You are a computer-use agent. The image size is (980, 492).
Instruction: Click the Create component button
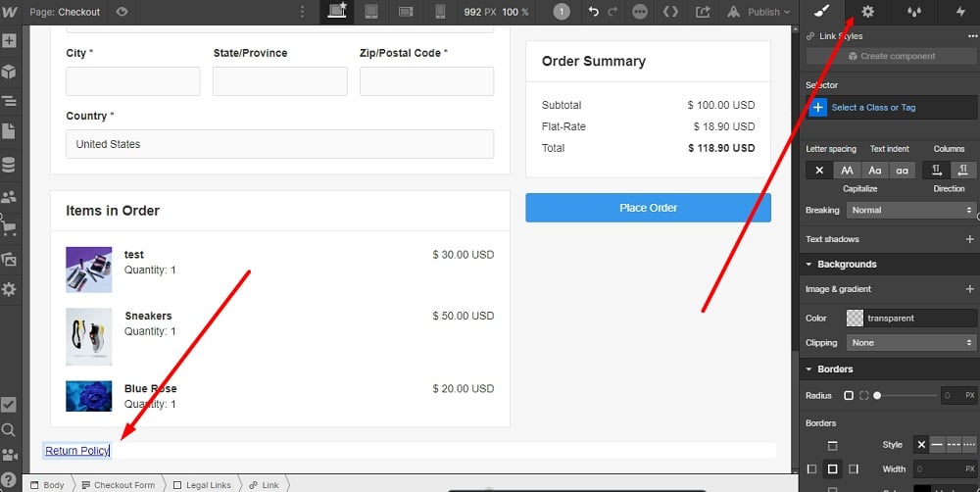point(891,56)
